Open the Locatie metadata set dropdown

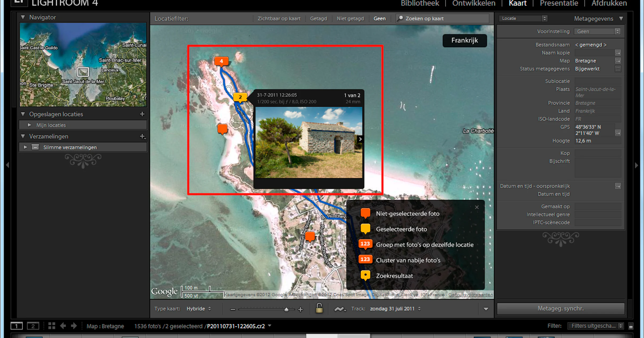[523, 19]
